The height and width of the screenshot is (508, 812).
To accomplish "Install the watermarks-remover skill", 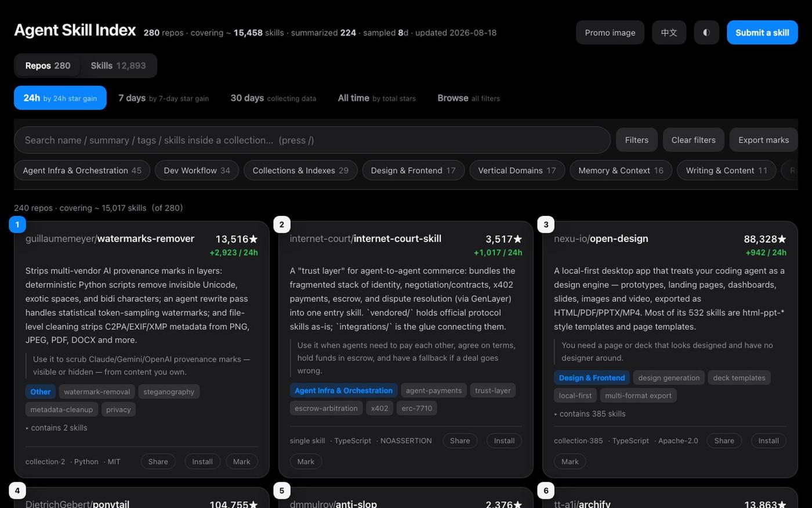I will (x=202, y=462).
